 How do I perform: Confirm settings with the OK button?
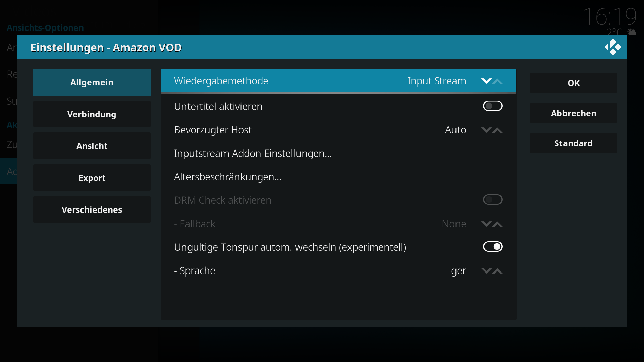[x=574, y=83]
